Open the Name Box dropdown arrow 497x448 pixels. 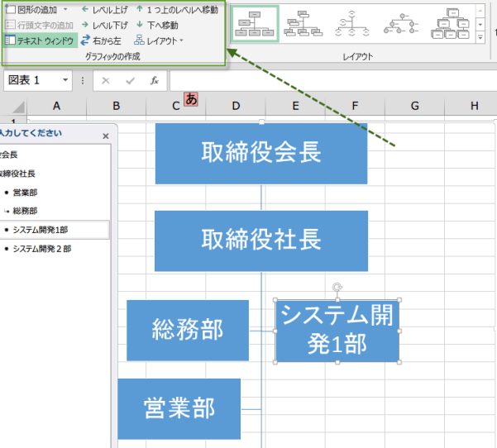point(65,80)
